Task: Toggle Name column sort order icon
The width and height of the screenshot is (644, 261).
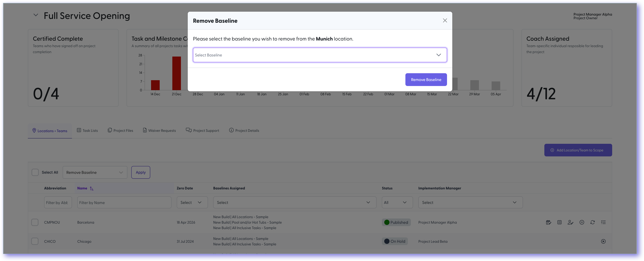Action: click(92, 188)
